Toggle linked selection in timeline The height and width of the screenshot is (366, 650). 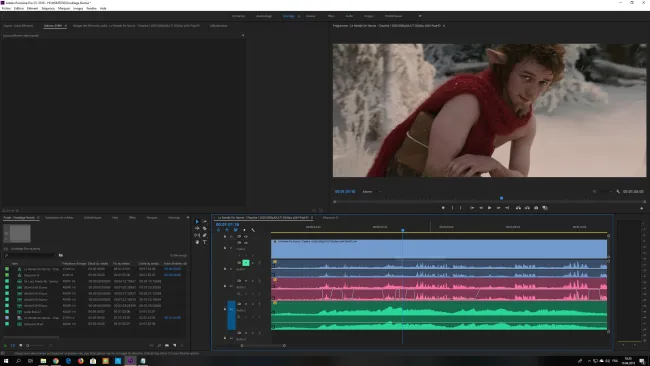235,230
